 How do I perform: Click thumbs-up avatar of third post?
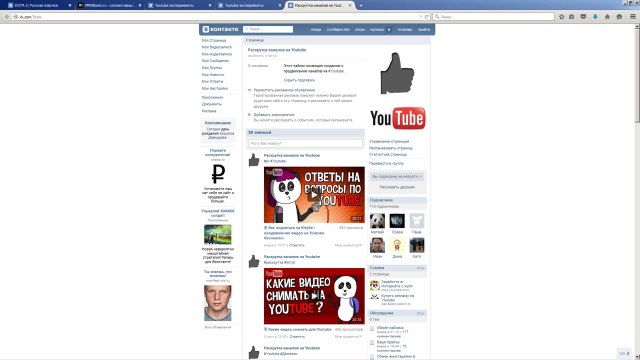pos(254,352)
